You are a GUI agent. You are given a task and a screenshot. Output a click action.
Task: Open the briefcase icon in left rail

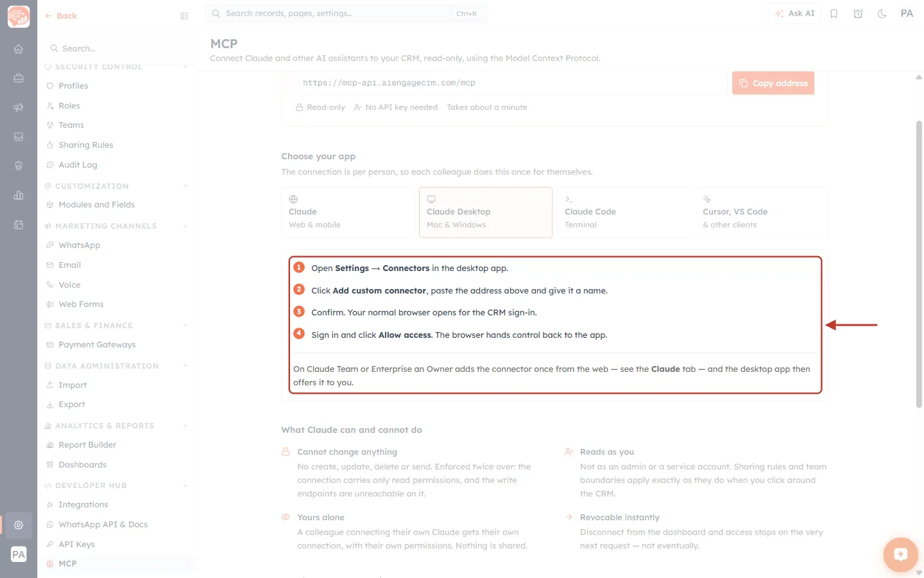(19, 78)
